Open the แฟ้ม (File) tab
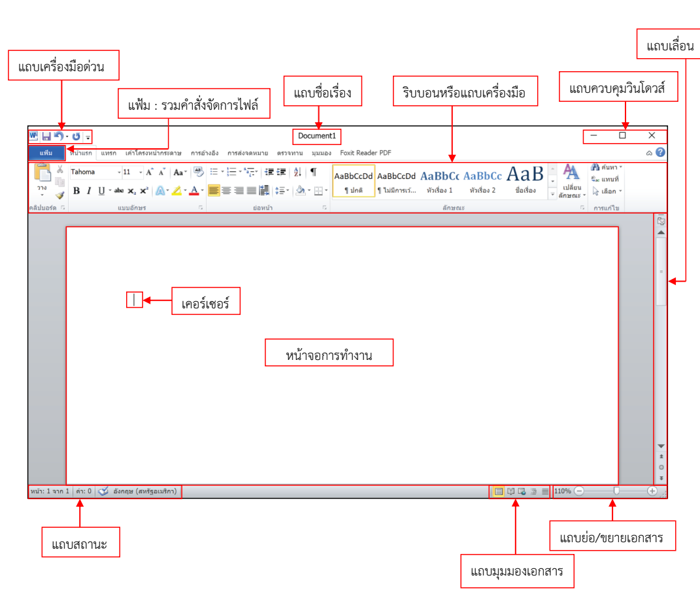This screenshot has height=599, width=700. (x=46, y=153)
